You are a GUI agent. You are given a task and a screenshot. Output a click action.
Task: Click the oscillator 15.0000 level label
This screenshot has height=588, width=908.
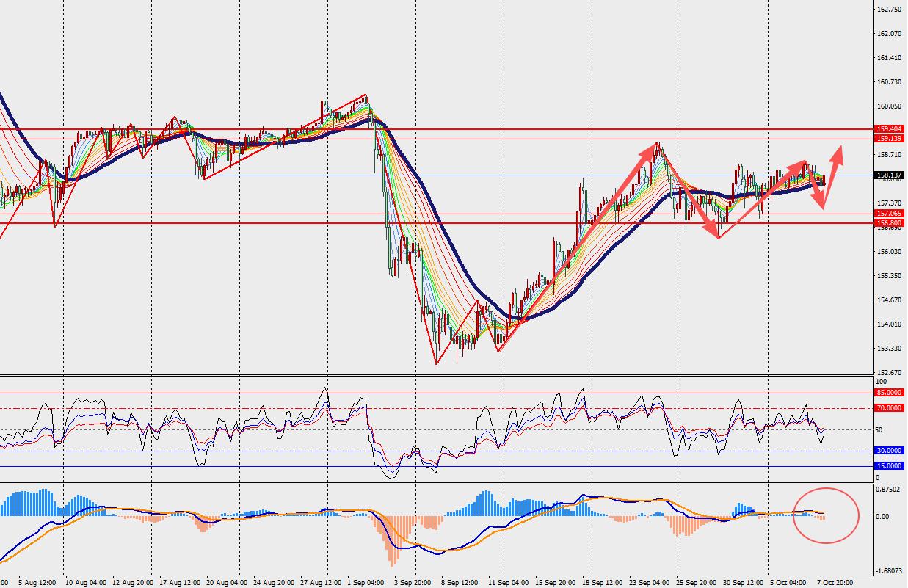pos(889,466)
